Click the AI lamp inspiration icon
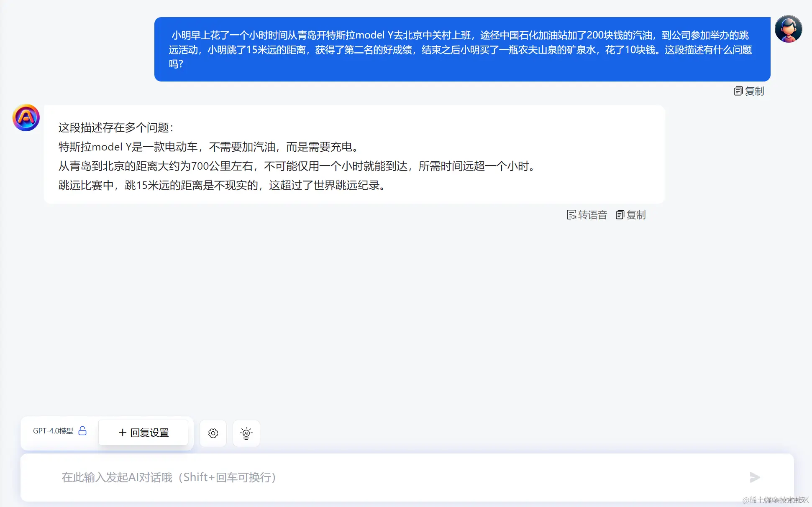 pyautogui.click(x=246, y=433)
